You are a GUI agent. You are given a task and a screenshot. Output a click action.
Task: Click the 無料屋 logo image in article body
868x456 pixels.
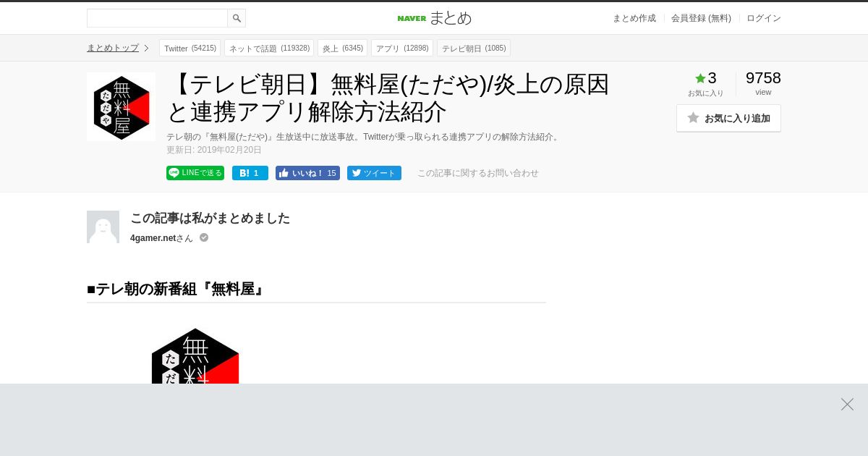click(195, 355)
